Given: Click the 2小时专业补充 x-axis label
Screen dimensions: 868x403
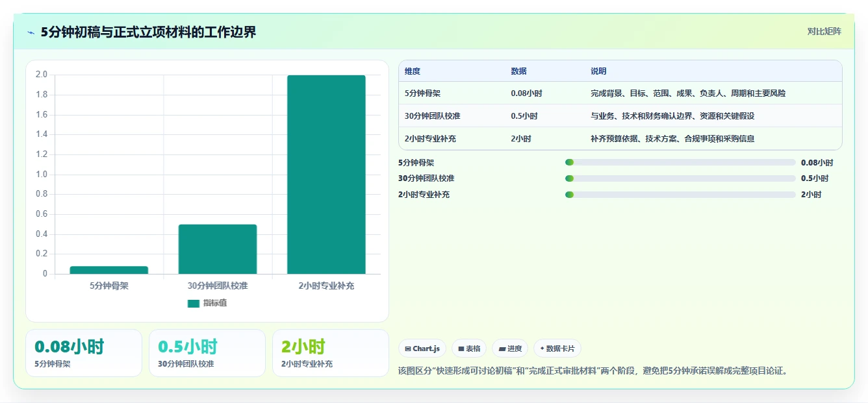Looking at the screenshot, I should [326, 286].
